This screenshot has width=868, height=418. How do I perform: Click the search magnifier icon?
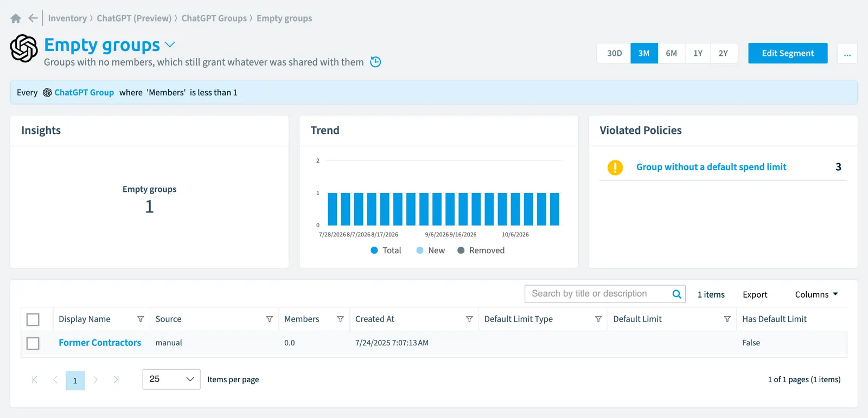(676, 294)
